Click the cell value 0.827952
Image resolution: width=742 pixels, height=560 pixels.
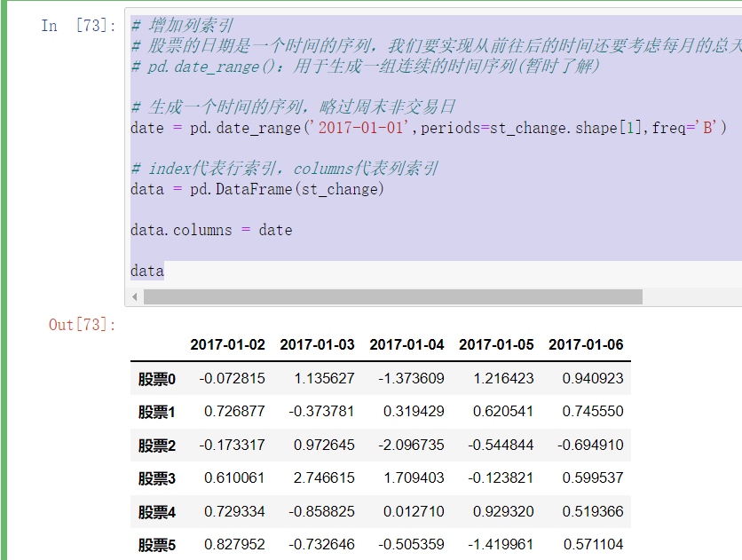234,545
